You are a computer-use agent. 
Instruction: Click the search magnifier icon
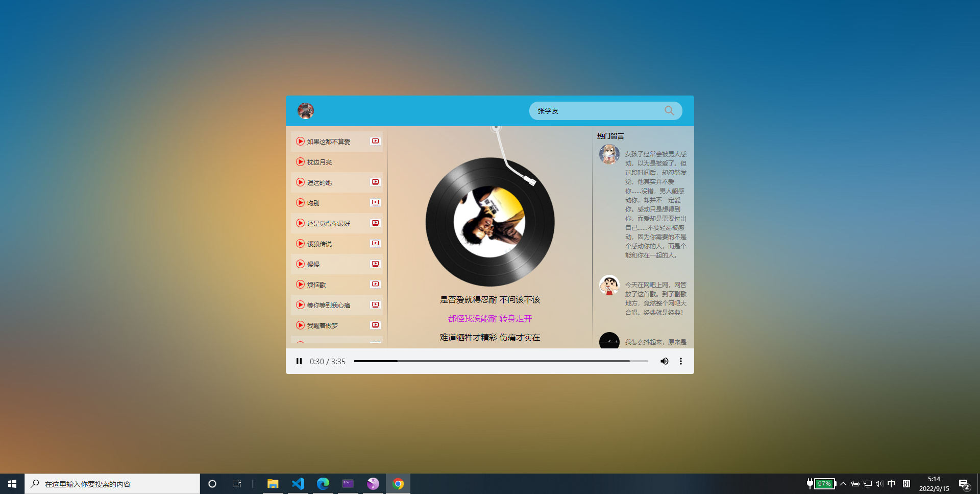(669, 110)
